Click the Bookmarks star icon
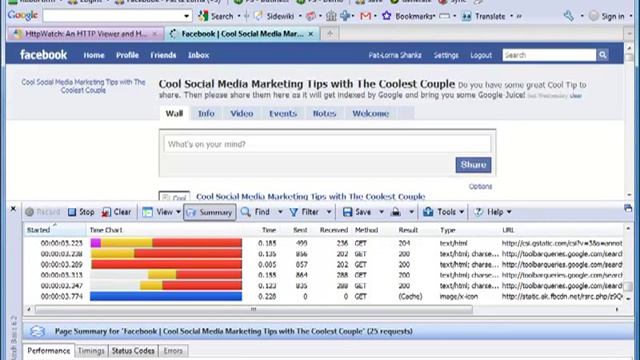640x360 pixels. click(x=387, y=16)
